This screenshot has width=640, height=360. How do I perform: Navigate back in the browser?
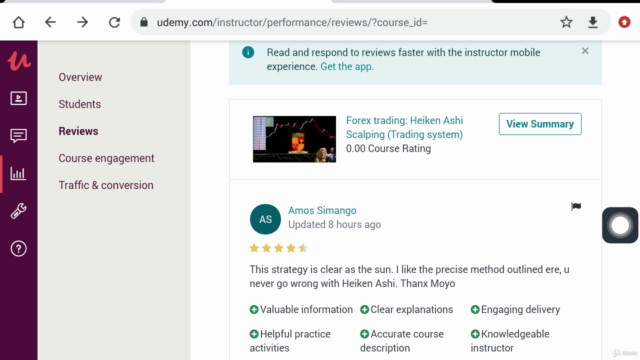tap(50, 22)
